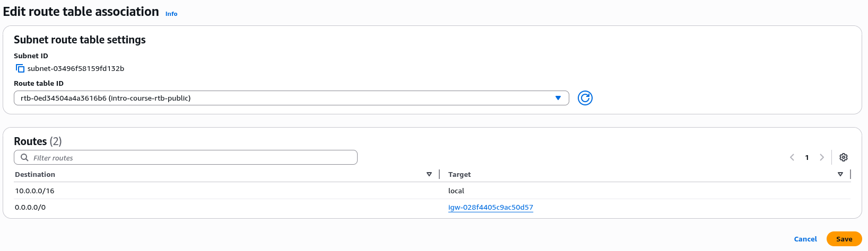Save the route table association
868x251 pixels.
[x=844, y=239]
